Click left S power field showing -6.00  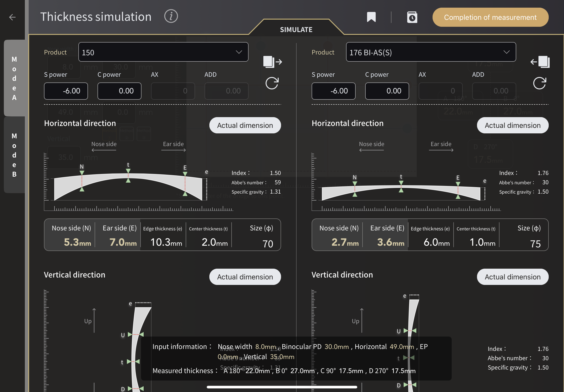[x=66, y=91]
